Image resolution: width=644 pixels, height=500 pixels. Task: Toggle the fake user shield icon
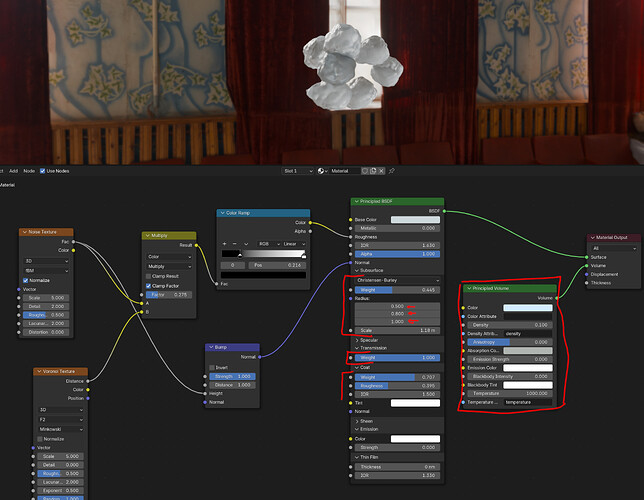click(365, 171)
